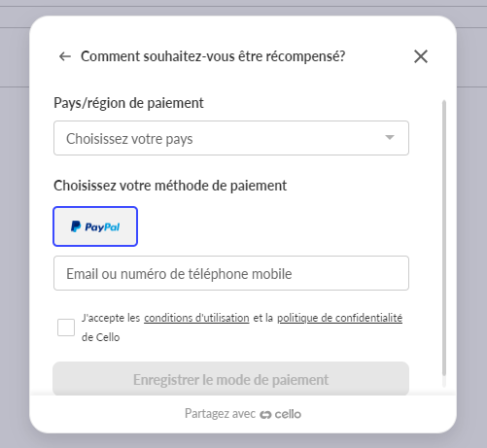
Task: Click the 'Choisissez votre méthode de paiement' heading
Action: coord(170,186)
